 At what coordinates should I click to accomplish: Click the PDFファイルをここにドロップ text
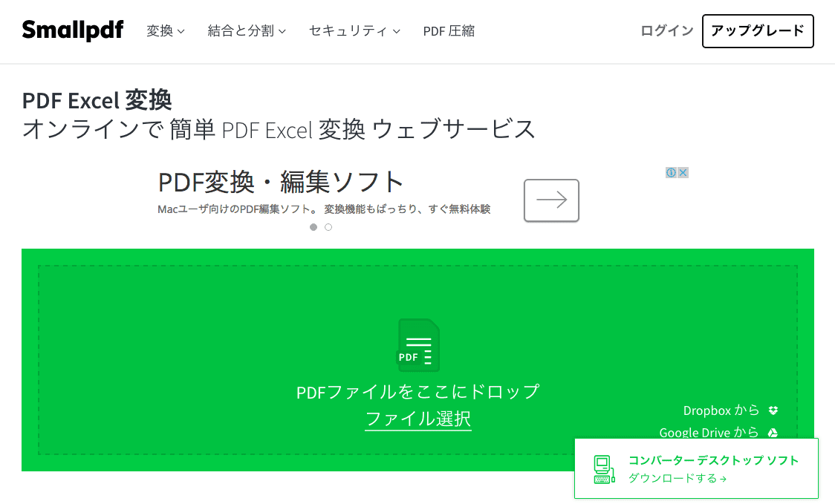pos(418,392)
